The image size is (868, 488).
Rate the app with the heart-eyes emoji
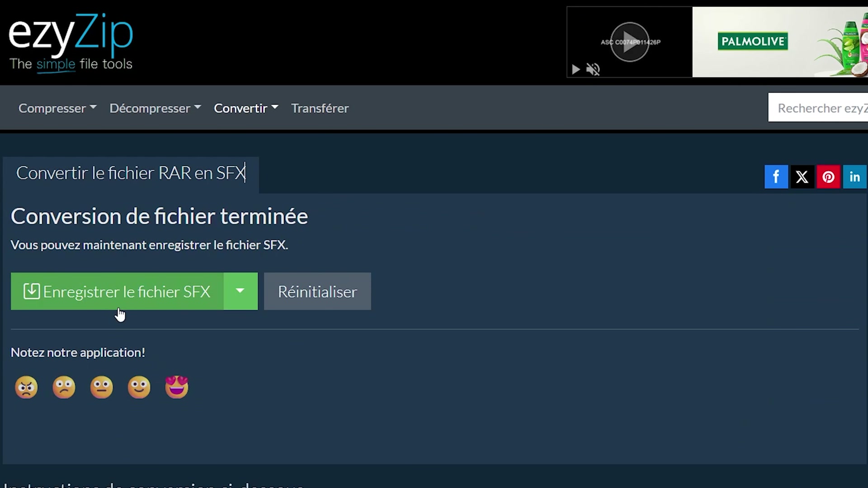tap(176, 387)
